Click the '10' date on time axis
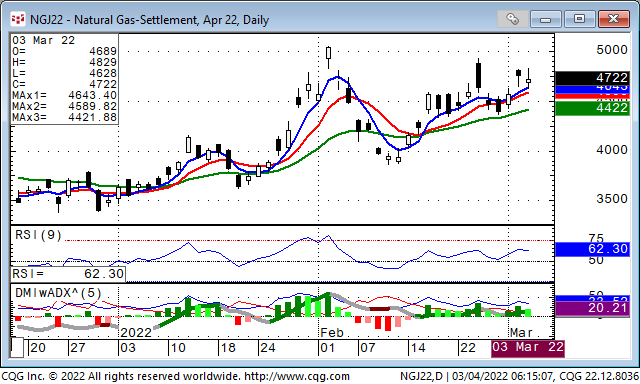The width and height of the screenshot is (640, 384). tap(178, 348)
